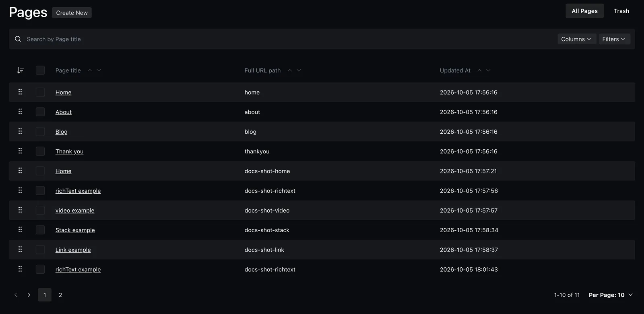Open the Filters dropdown
The width and height of the screenshot is (644, 314).
[614, 39]
